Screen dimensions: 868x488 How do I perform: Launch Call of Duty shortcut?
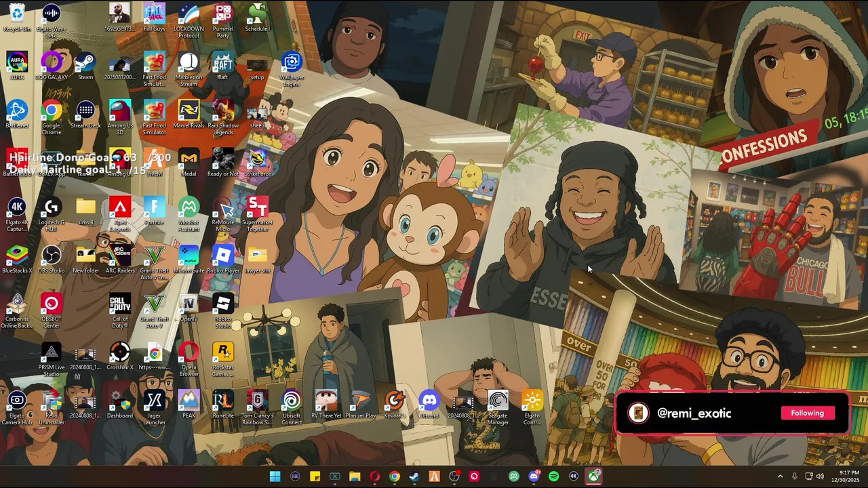(x=120, y=311)
